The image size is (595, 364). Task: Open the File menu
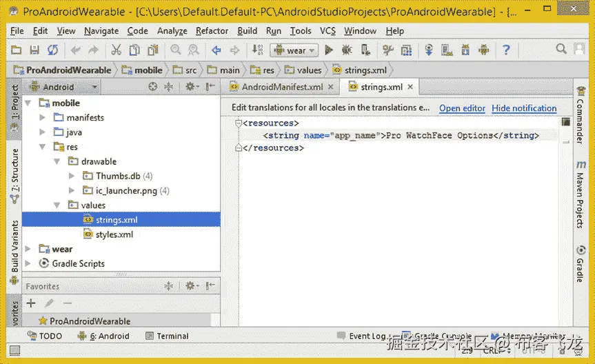click(x=17, y=31)
